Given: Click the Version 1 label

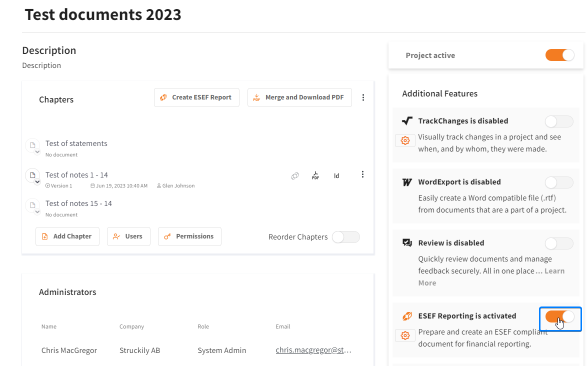Looking at the screenshot, I should point(59,185).
